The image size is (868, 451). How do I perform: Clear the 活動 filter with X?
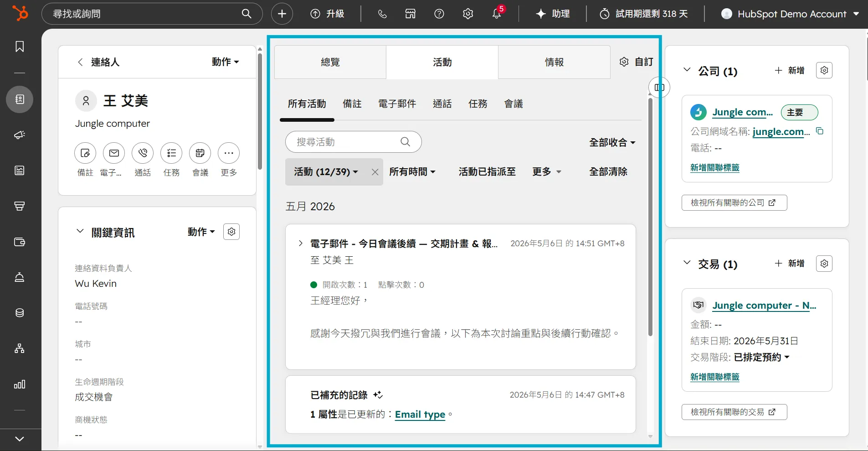click(375, 172)
